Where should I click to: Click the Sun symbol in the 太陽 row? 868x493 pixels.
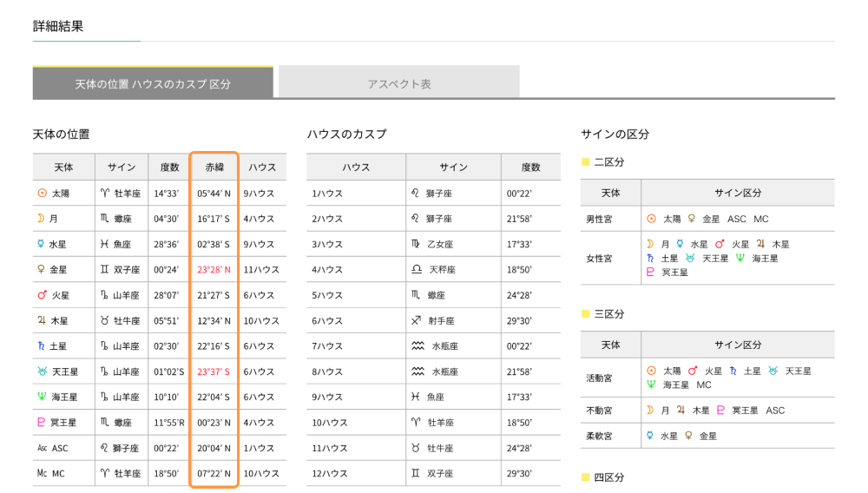pos(42,193)
